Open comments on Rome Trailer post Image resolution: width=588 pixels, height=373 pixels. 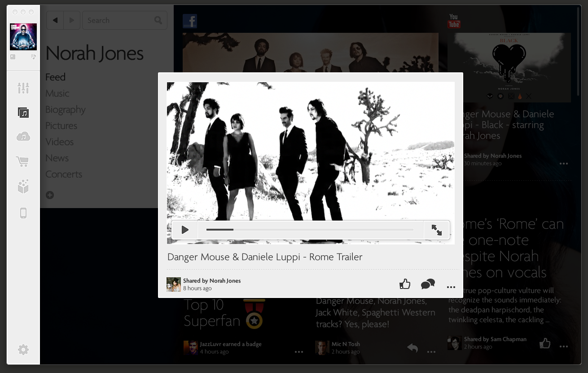tap(428, 284)
